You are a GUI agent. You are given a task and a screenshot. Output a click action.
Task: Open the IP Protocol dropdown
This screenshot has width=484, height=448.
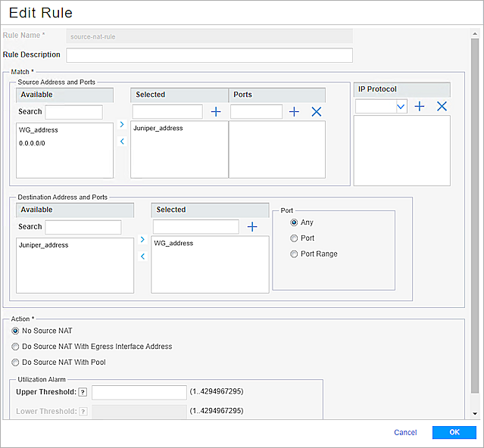401,107
